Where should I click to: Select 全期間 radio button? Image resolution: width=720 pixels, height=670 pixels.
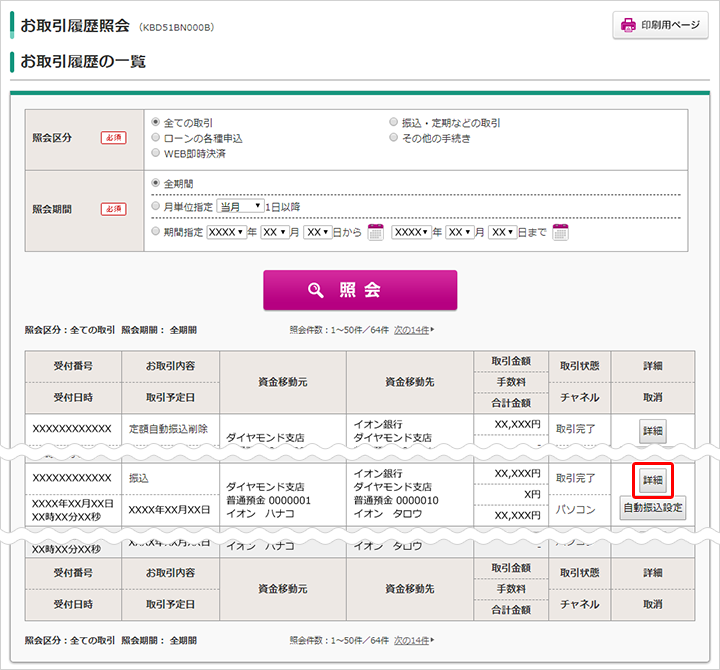pos(156,183)
